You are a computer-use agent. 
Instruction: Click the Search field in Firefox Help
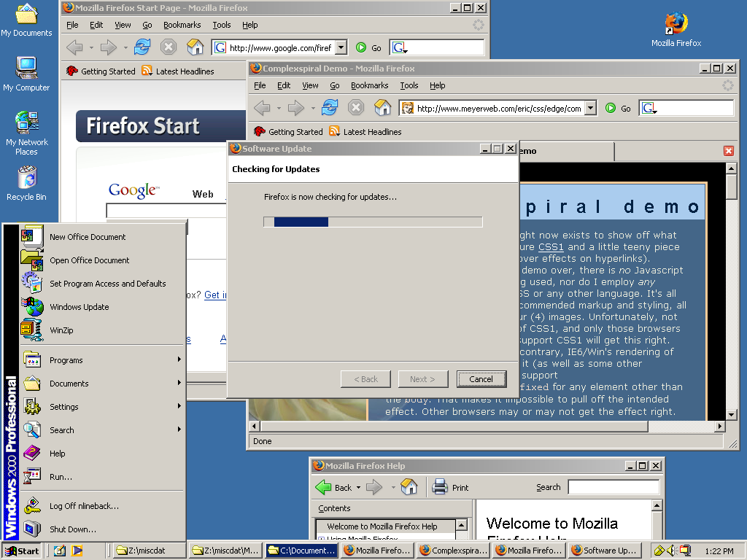(x=613, y=487)
